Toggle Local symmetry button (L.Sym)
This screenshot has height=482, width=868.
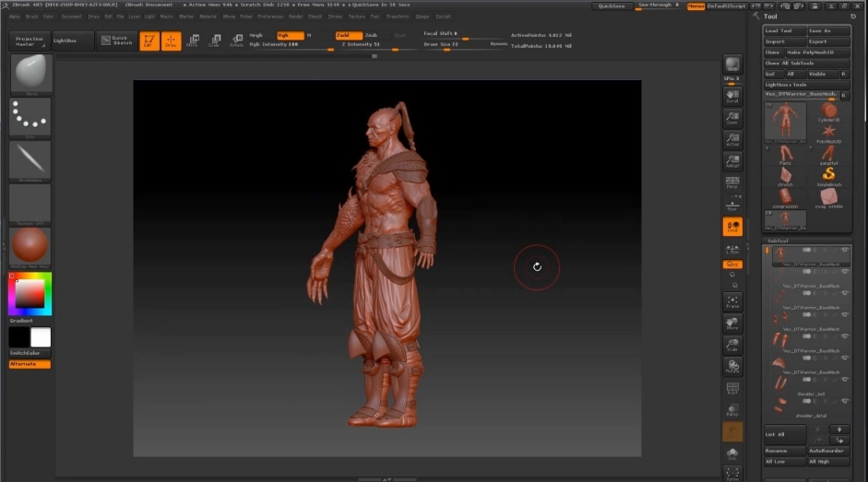tap(732, 250)
